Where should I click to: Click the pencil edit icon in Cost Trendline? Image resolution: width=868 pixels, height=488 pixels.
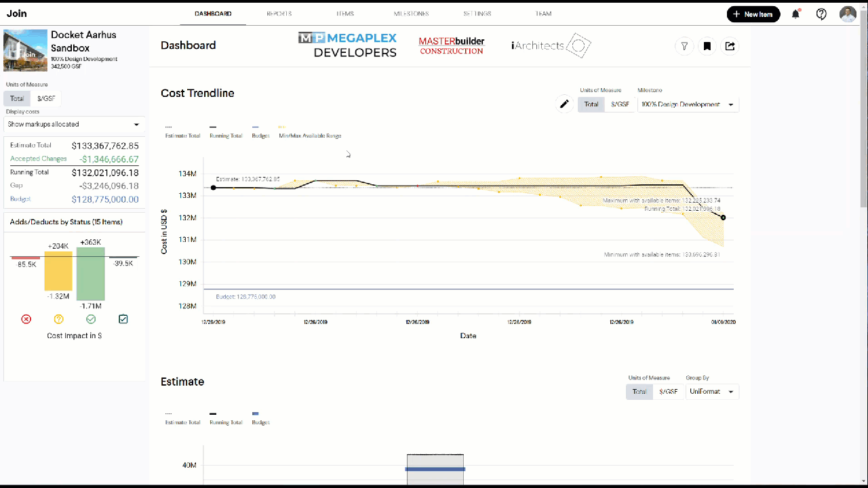coord(564,104)
